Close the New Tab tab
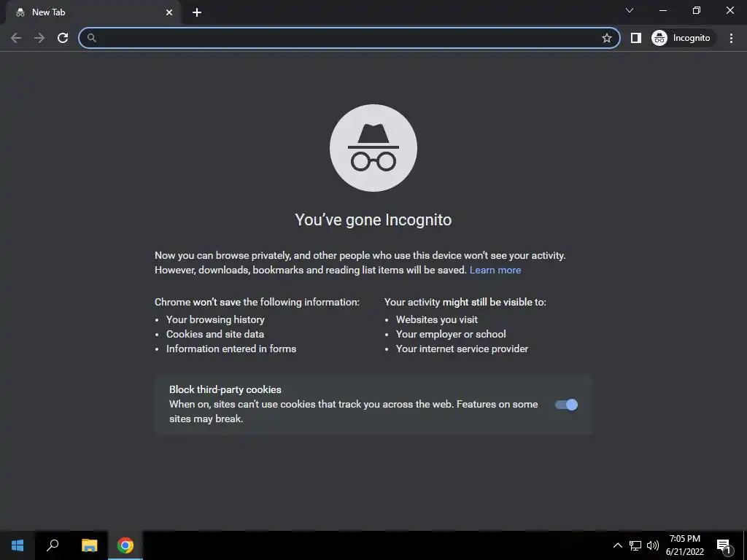The width and height of the screenshot is (747, 560). point(169,12)
